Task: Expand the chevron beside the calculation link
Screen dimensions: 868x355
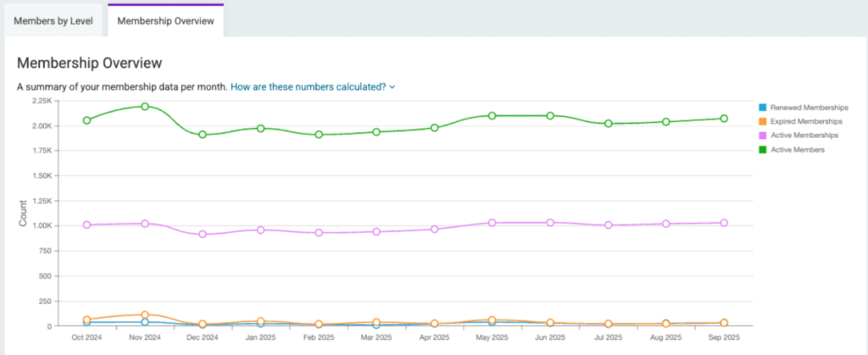Action: click(392, 86)
